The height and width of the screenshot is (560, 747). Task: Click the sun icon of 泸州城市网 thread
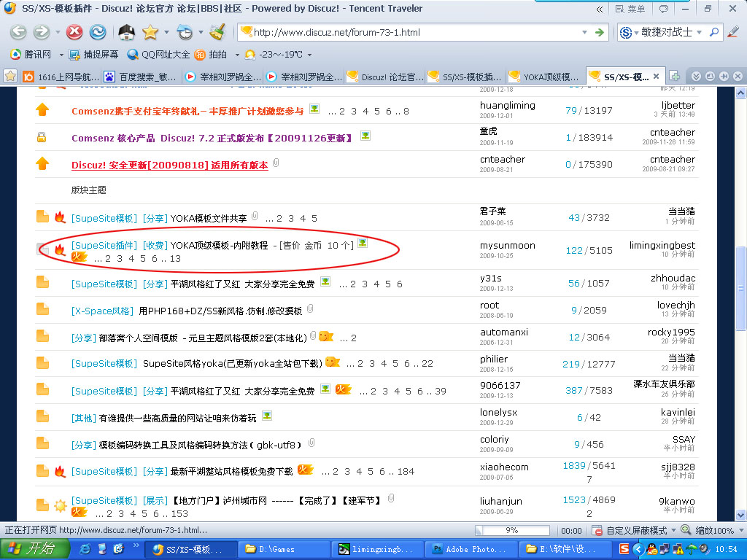pos(60,505)
